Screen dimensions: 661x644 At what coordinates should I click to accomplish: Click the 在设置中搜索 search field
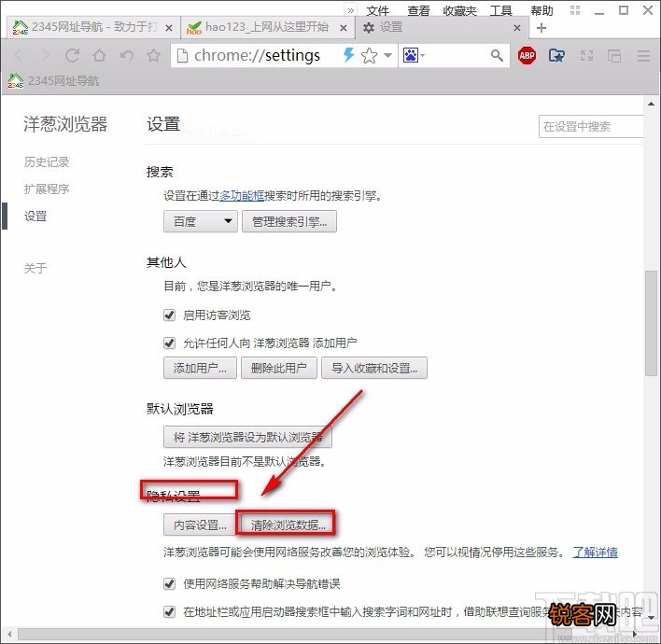(x=591, y=126)
